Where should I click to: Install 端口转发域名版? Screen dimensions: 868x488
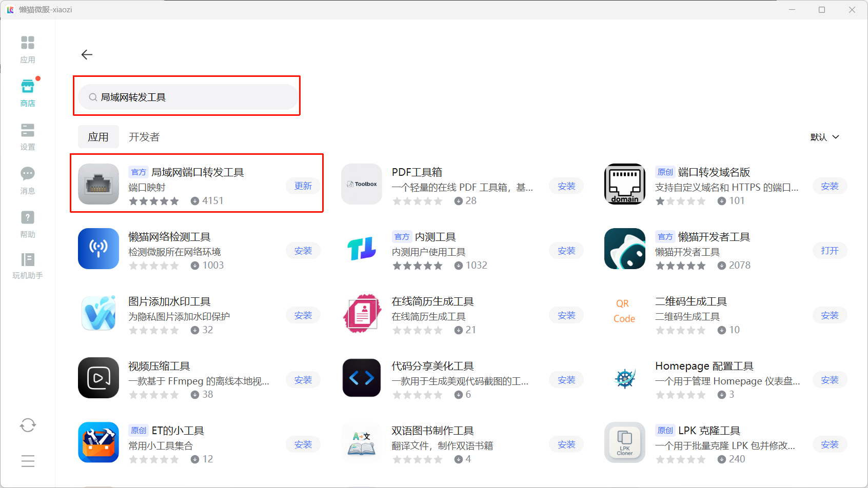tap(830, 186)
